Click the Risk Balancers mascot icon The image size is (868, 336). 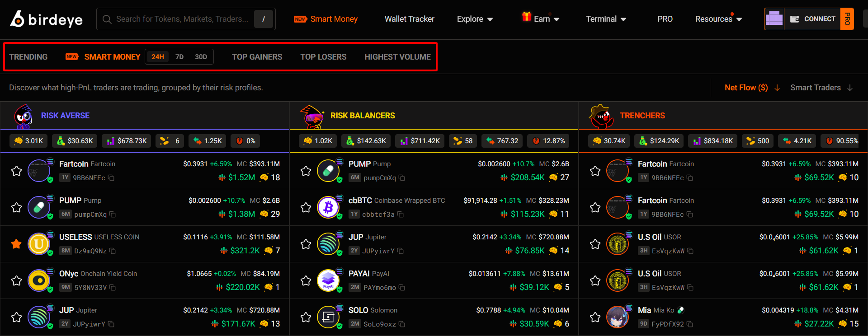click(x=313, y=117)
